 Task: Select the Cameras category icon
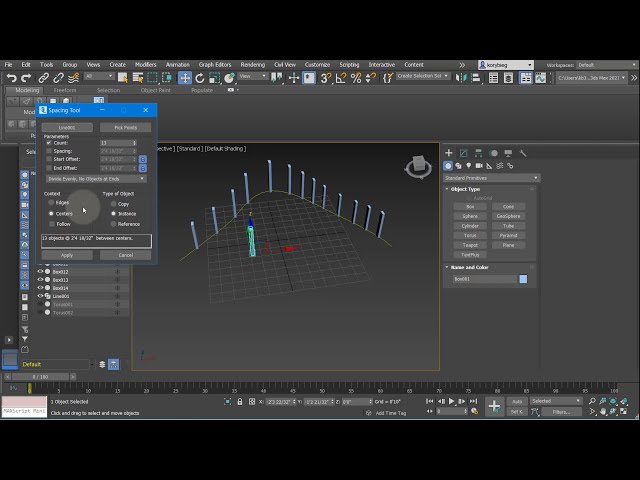tap(479, 166)
